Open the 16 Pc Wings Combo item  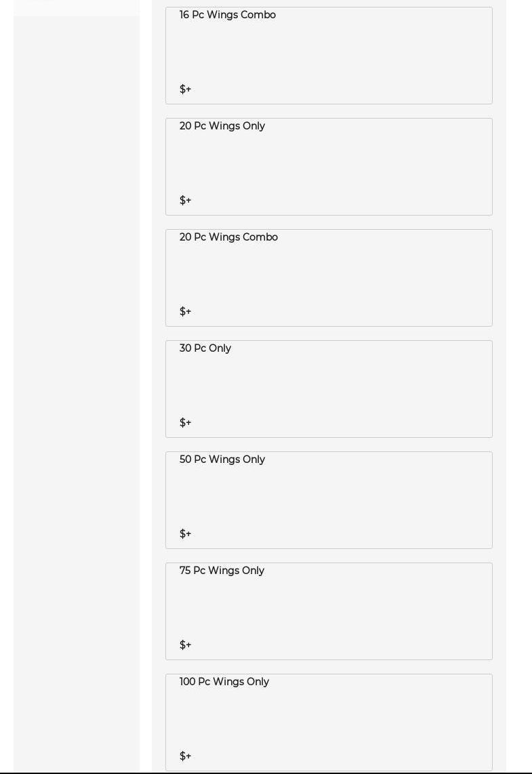coord(228,15)
